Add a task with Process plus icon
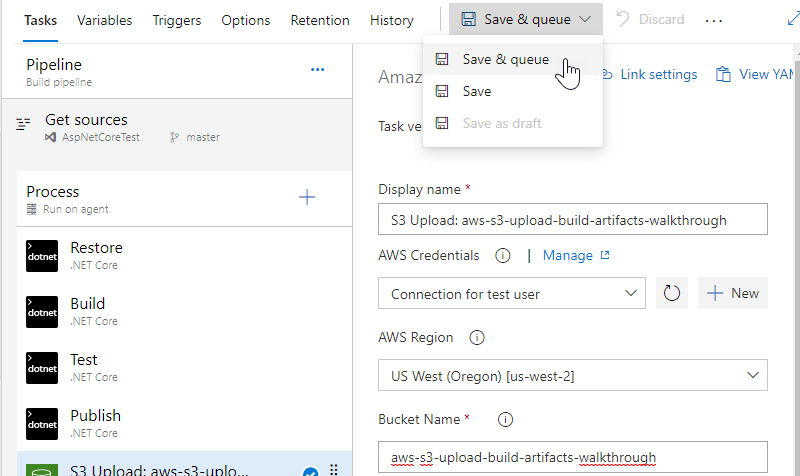 pyautogui.click(x=307, y=197)
